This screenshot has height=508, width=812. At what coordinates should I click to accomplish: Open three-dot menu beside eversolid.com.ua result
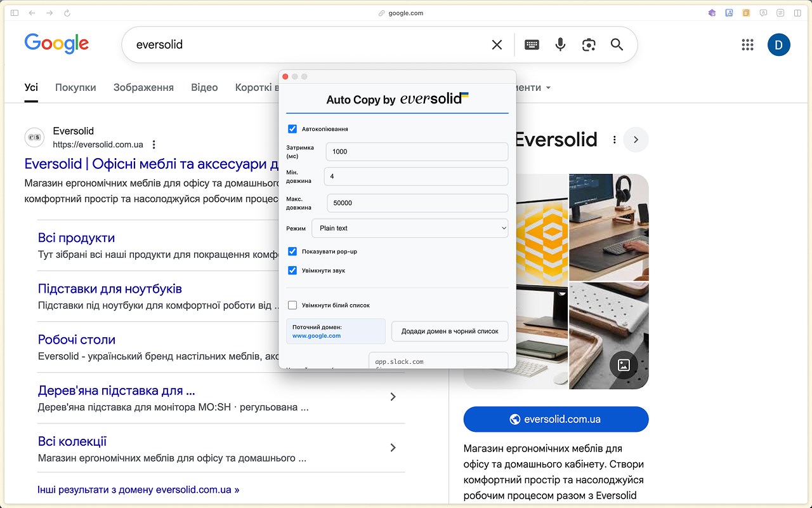click(154, 145)
